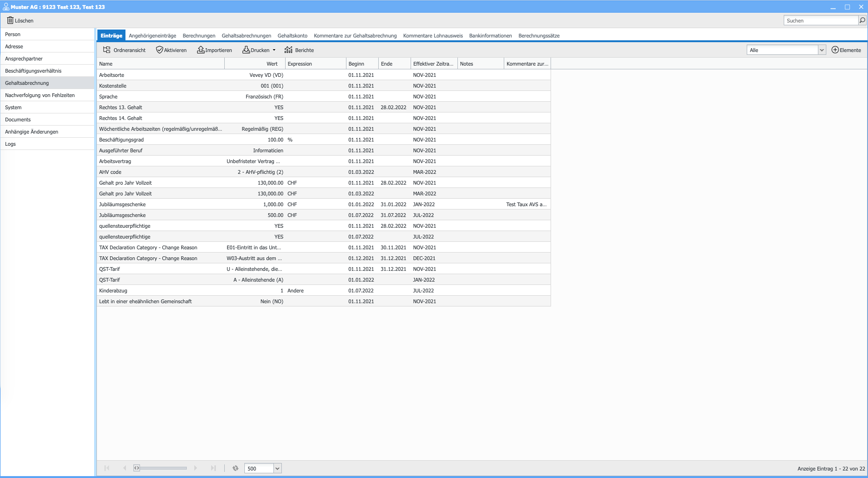Viewport: 868px width, 478px height.
Task: Open Nachverfolgung von Fehlzeiten section
Action: (x=40, y=95)
